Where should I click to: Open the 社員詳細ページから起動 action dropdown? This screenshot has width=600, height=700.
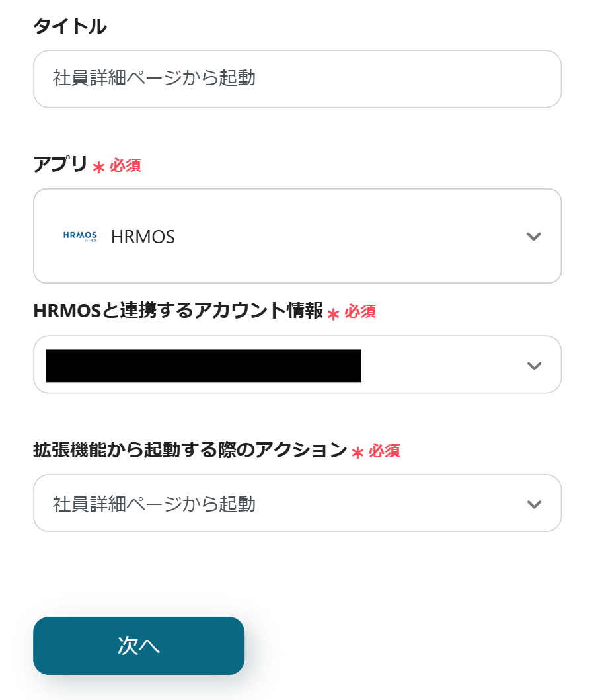[x=297, y=504]
